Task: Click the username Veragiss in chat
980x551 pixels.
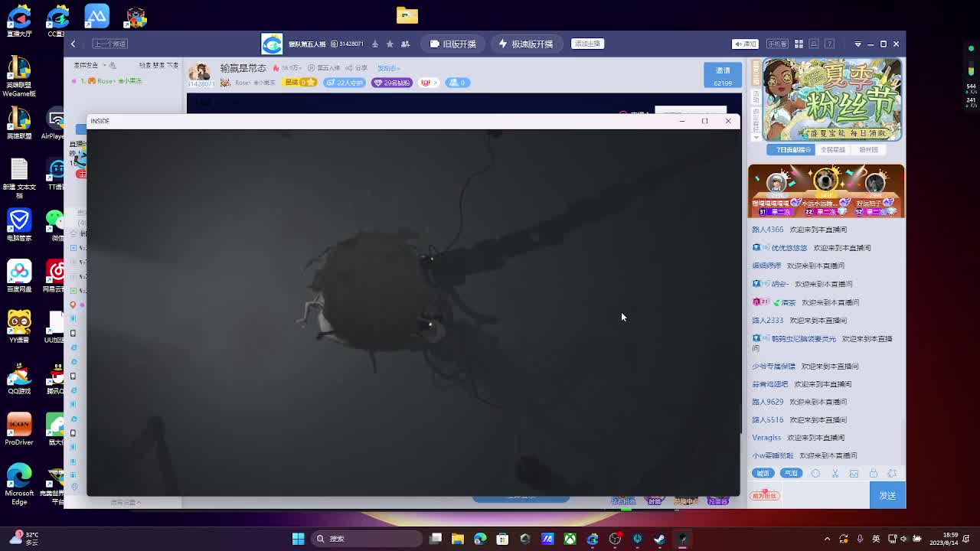Action: [766, 438]
